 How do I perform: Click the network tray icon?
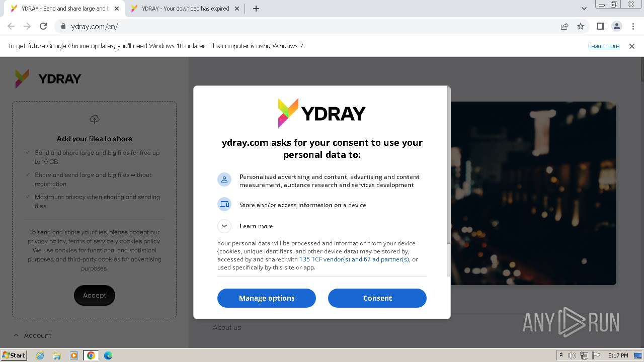pos(584,355)
